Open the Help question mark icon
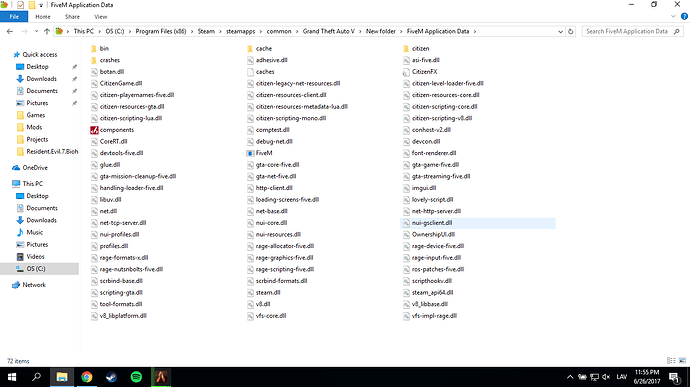Viewport: 690px width, 387px height. pyautogui.click(x=684, y=17)
